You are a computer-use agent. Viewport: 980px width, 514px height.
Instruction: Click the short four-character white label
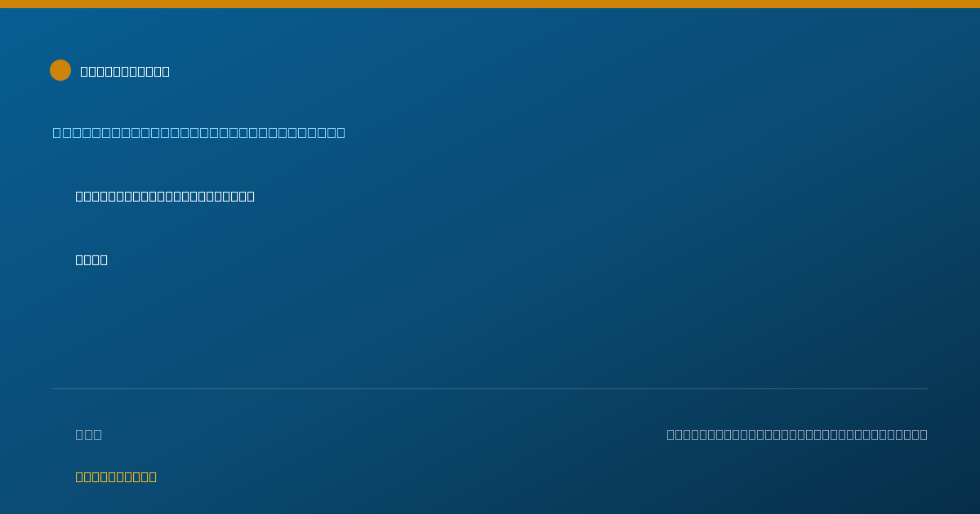[x=91, y=259]
